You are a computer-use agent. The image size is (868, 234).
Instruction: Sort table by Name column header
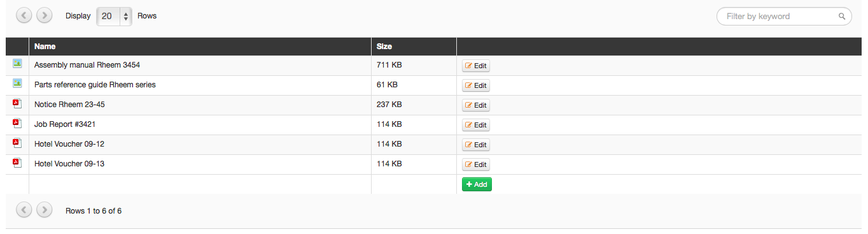tap(45, 47)
